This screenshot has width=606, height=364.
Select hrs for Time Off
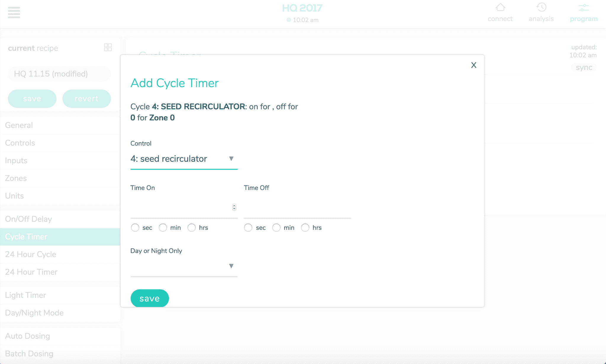[305, 228]
